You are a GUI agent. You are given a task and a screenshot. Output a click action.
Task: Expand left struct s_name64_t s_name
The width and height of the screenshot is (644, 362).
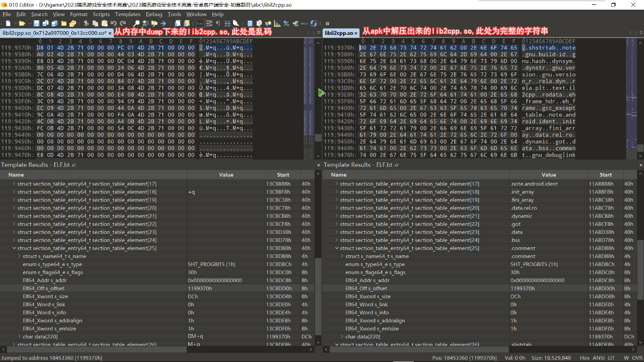point(19,256)
